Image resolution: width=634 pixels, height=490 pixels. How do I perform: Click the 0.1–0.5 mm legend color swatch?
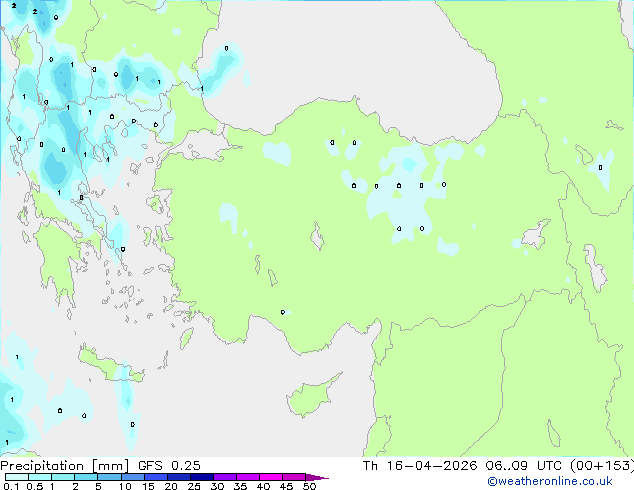coord(17,477)
